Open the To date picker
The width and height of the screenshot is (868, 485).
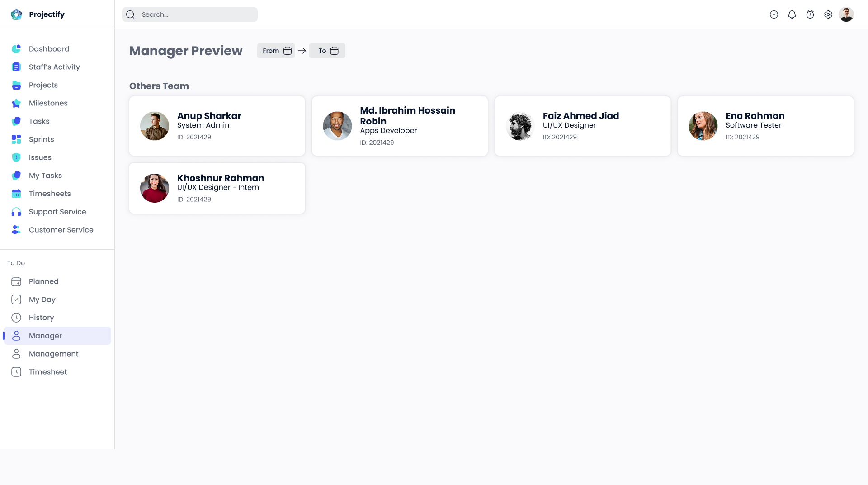[327, 51]
